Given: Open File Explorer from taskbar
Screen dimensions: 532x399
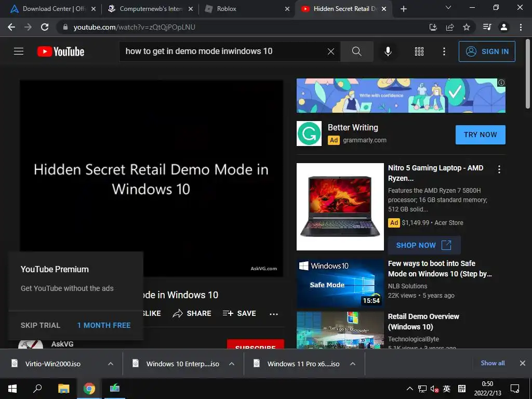Looking at the screenshot, I should 63,389.
